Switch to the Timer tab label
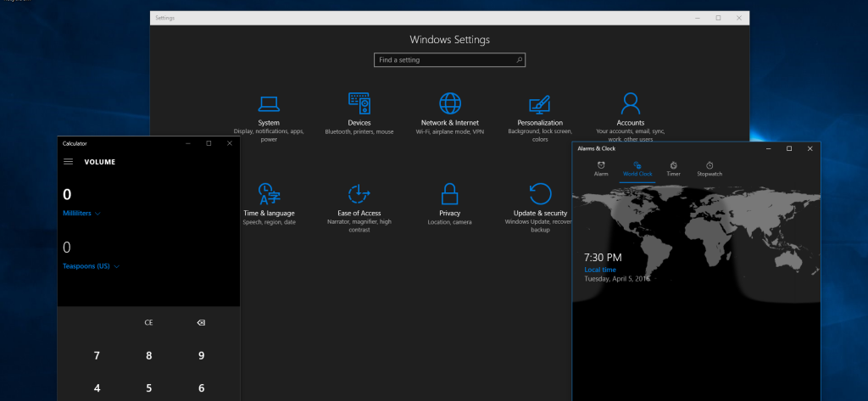The image size is (868, 401). 673,174
